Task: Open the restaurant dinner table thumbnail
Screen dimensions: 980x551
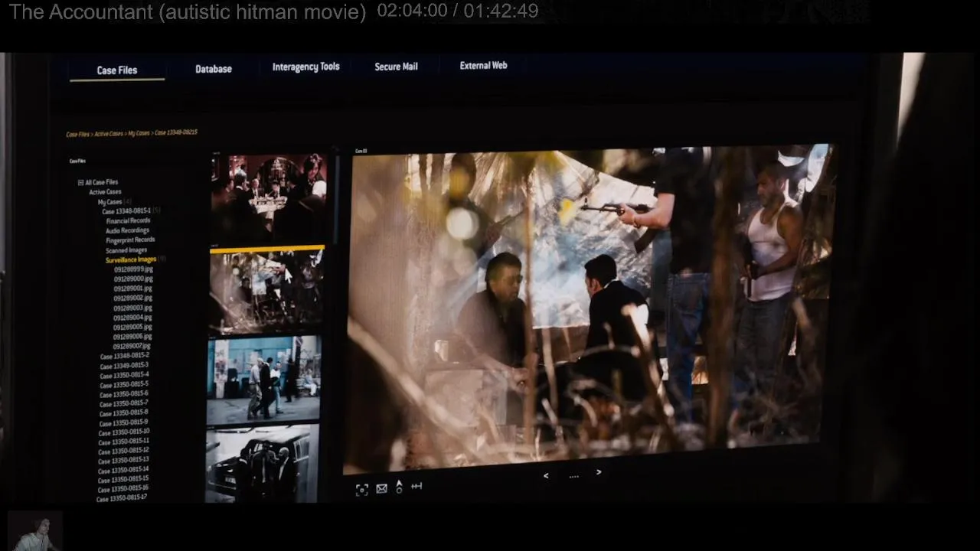Action: pos(269,198)
